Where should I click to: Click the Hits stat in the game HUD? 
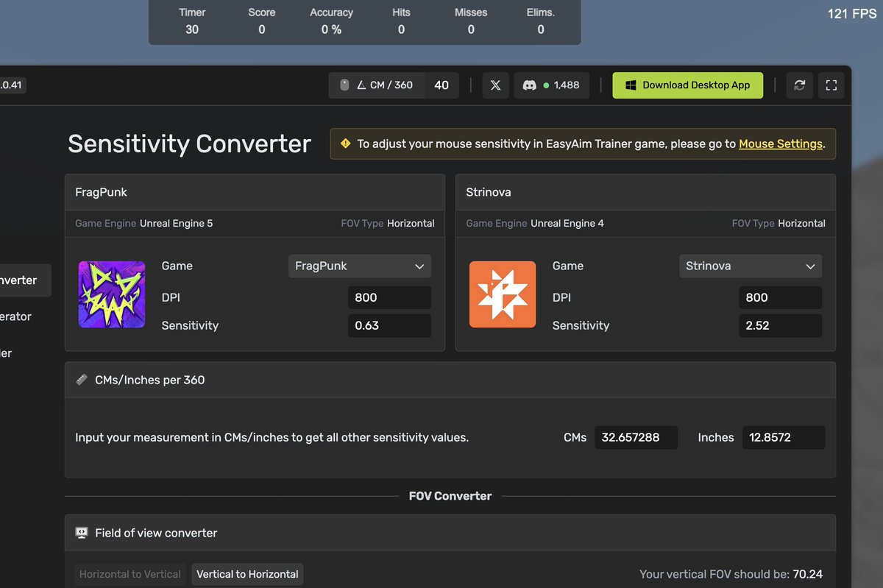coord(401,21)
